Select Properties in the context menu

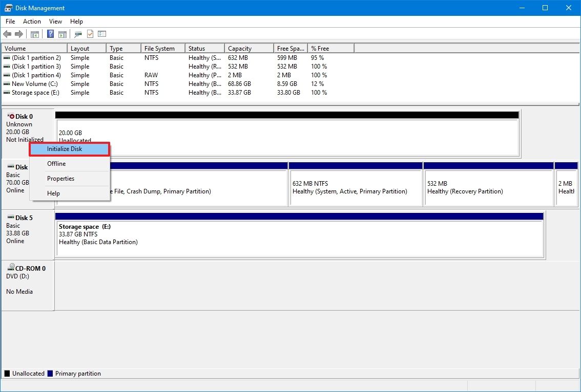click(60, 178)
